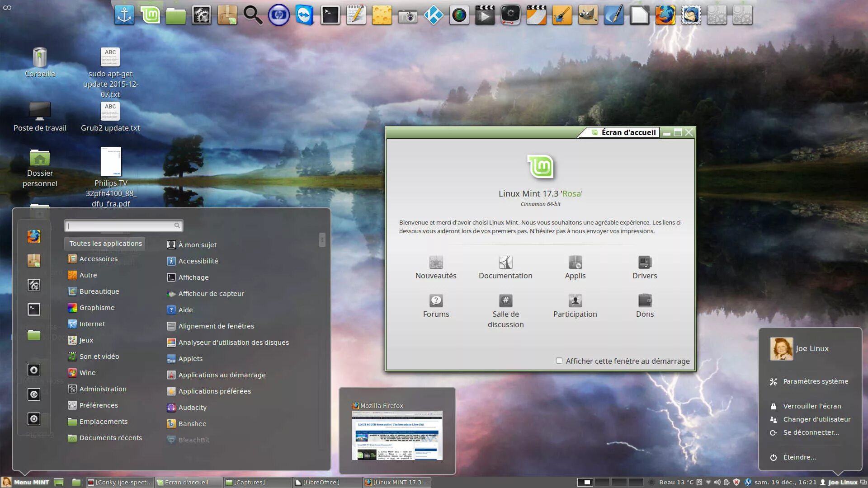The width and height of the screenshot is (868, 488).
Task: Open 'Applications au démarrage'
Action: point(217,375)
